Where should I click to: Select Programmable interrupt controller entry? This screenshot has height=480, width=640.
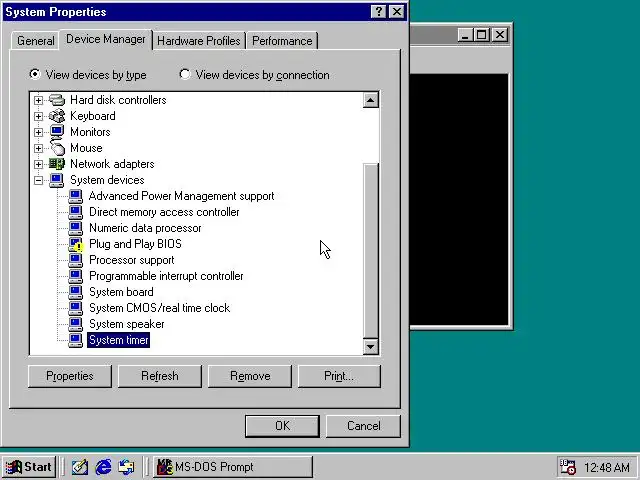(x=166, y=276)
